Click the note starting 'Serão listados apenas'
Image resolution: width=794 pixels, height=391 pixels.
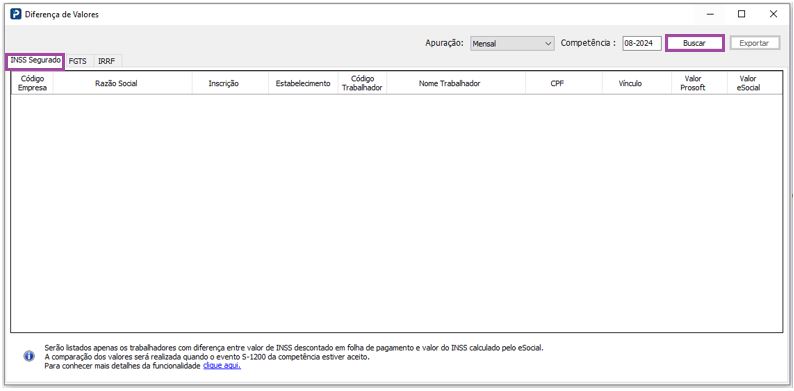pos(294,348)
